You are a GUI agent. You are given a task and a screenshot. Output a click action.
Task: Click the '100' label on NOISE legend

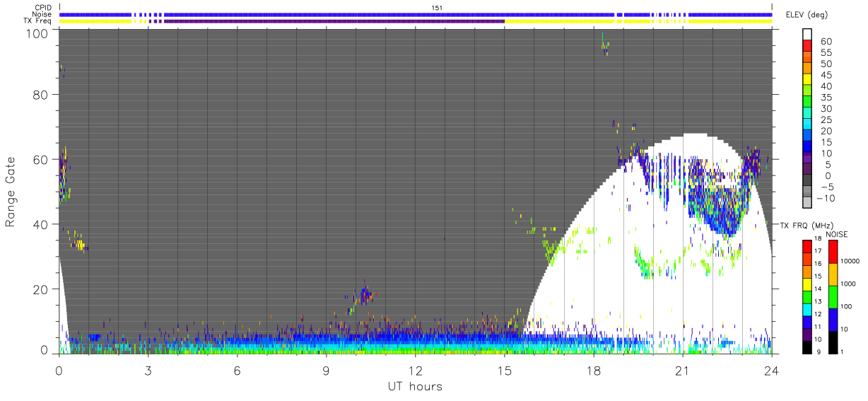click(x=845, y=306)
